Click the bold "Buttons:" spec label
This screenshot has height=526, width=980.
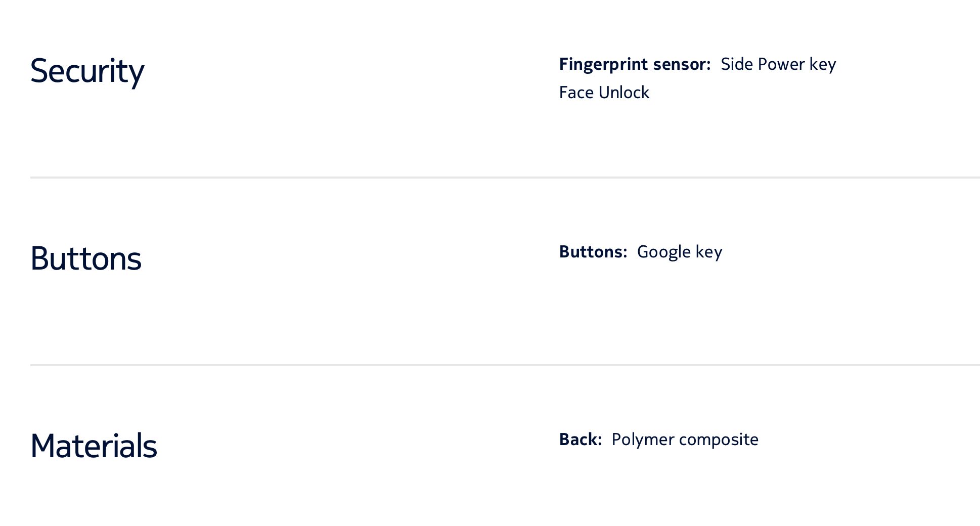[593, 252]
